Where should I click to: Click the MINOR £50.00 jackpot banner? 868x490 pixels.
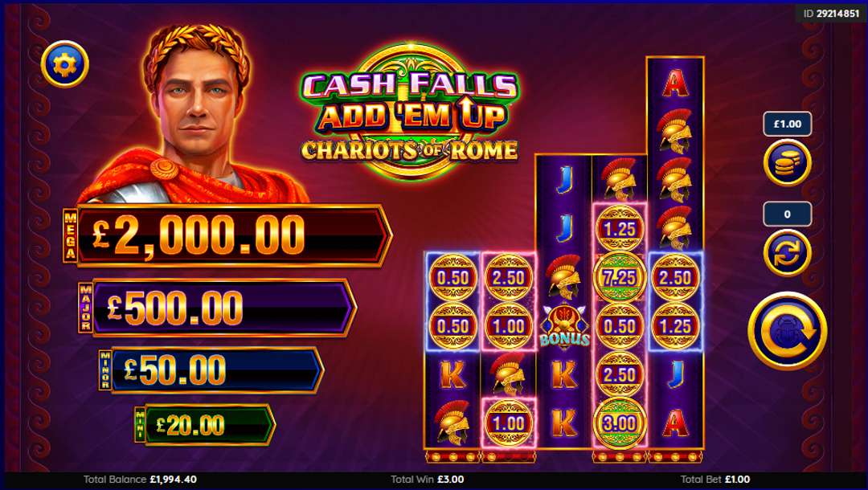point(211,370)
